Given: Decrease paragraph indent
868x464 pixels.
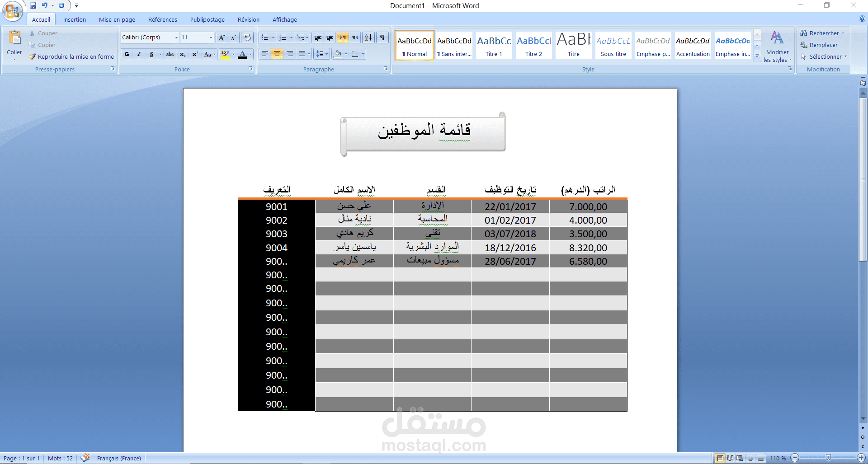Looking at the screenshot, I should pyautogui.click(x=318, y=37).
